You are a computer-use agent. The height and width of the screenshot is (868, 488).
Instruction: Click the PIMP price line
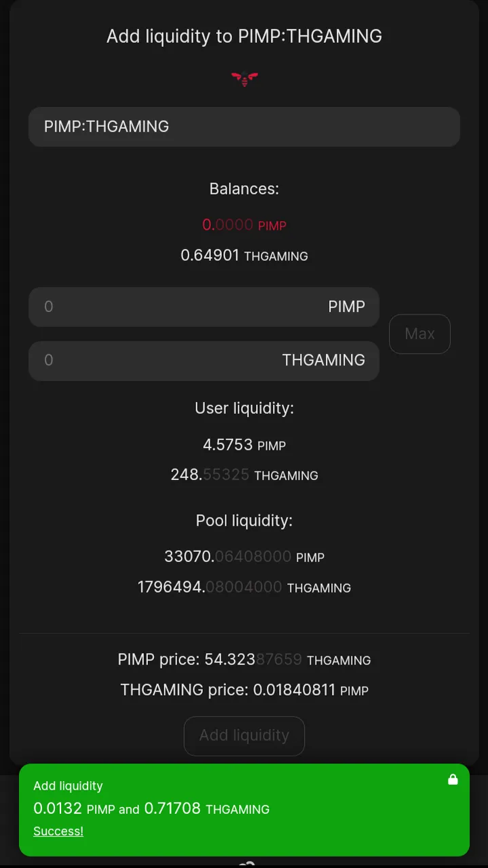coord(244,660)
